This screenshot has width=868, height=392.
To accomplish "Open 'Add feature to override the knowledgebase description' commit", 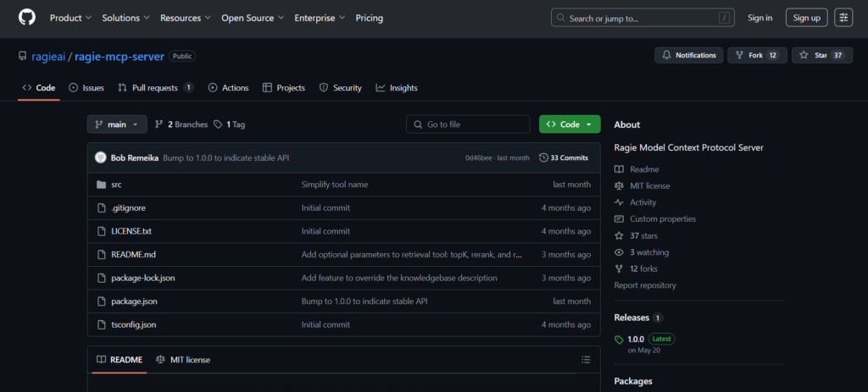I will pyautogui.click(x=399, y=278).
